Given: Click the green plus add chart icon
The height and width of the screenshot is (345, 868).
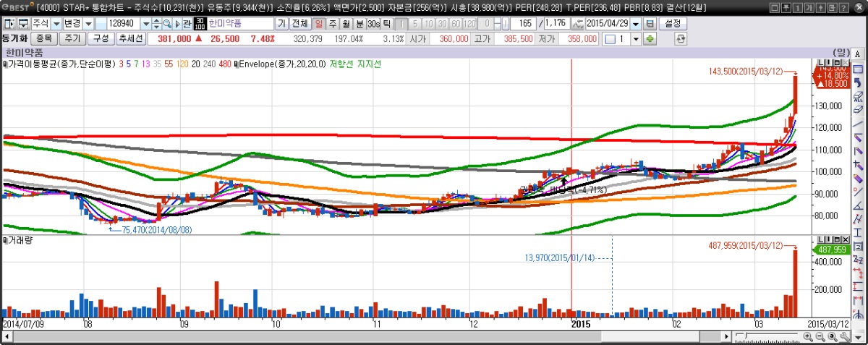Looking at the screenshot, I should (x=650, y=39).
